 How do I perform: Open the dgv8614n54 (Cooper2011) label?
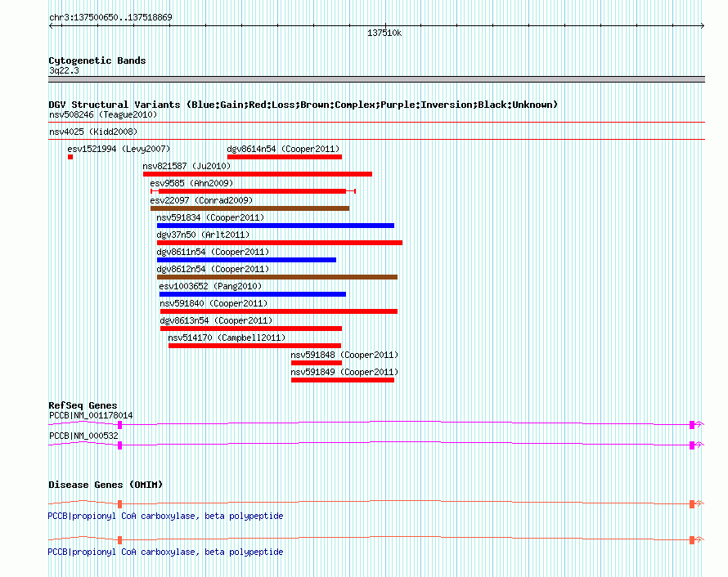[283, 149]
